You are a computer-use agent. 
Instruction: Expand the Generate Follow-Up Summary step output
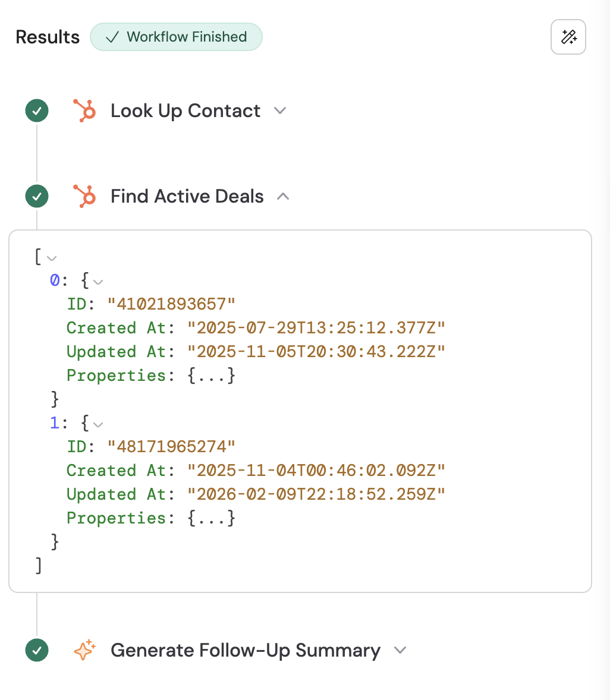[x=400, y=650]
